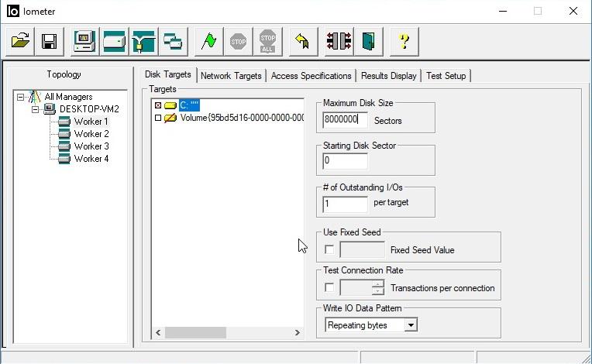Open the Results Display tab
The image size is (592, 364).
tap(388, 76)
